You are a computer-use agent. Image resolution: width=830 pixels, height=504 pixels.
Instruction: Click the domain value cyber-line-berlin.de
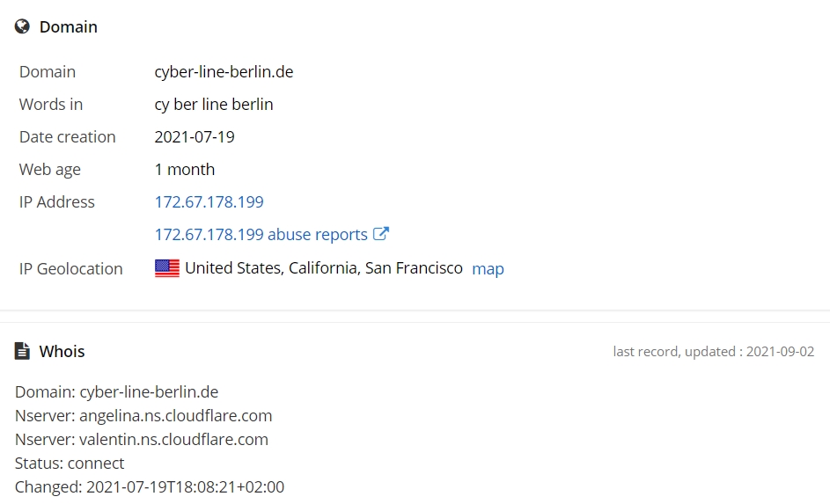click(x=224, y=72)
